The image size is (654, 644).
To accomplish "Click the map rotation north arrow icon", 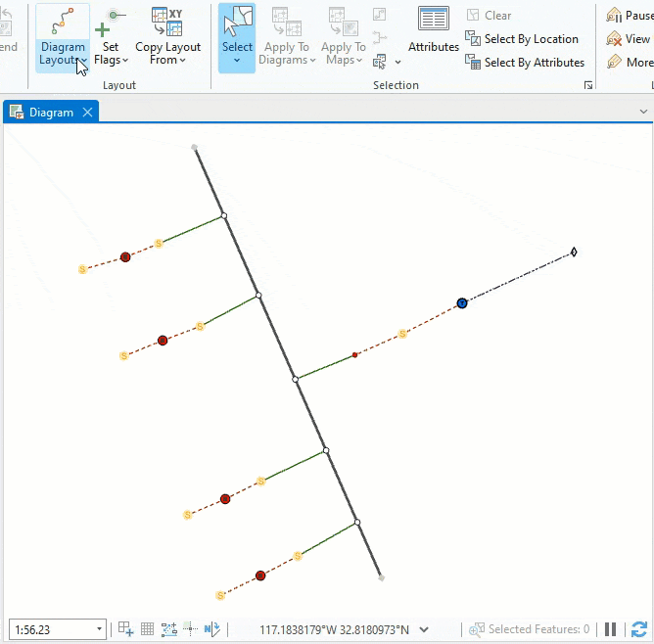I will 212,628.
